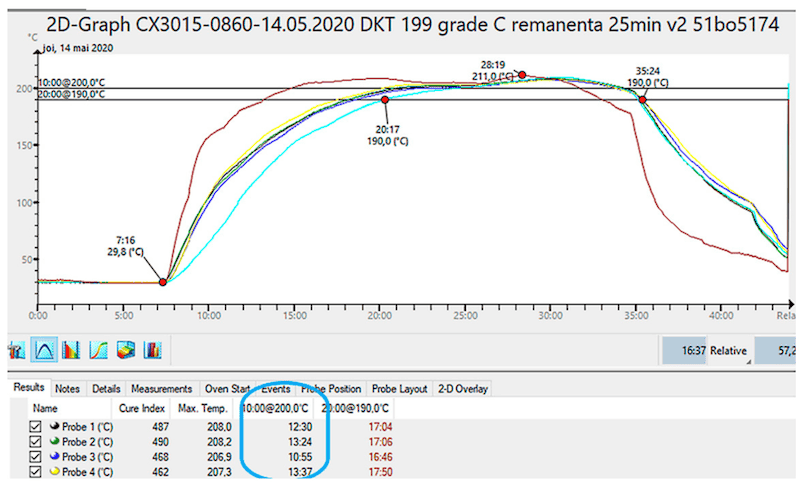Click cure index value 468
The height and width of the screenshot is (486, 800).
point(160,457)
